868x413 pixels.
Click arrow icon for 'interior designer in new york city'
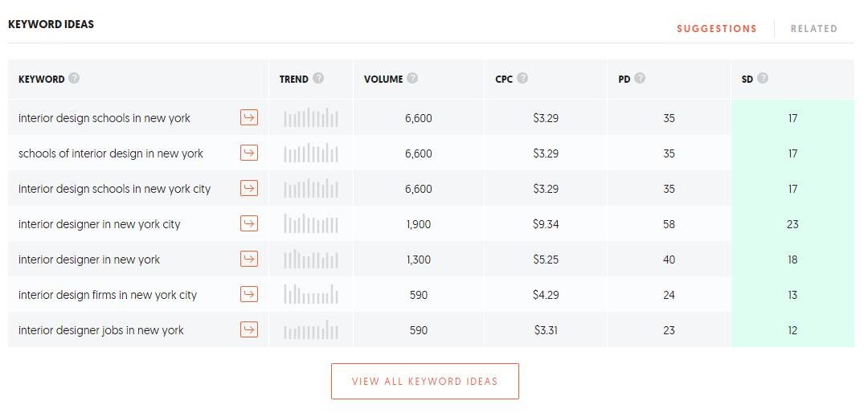click(x=249, y=224)
